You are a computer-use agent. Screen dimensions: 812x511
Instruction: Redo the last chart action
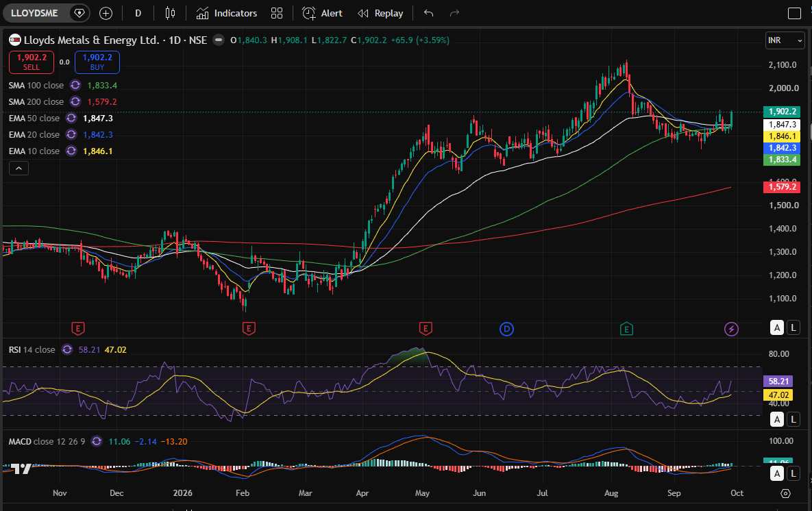click(455, 14)
